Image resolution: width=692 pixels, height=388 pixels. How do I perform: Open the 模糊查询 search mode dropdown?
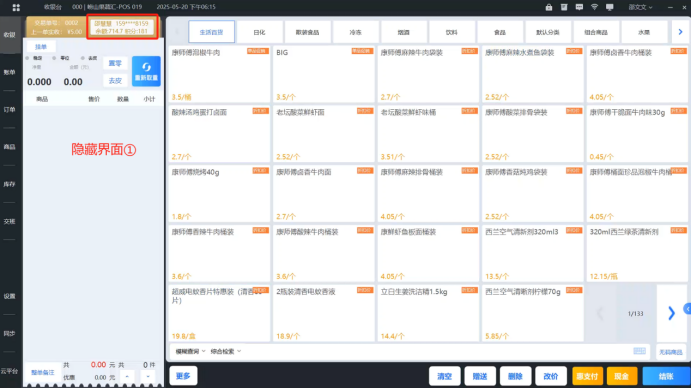tap(190, 351)
